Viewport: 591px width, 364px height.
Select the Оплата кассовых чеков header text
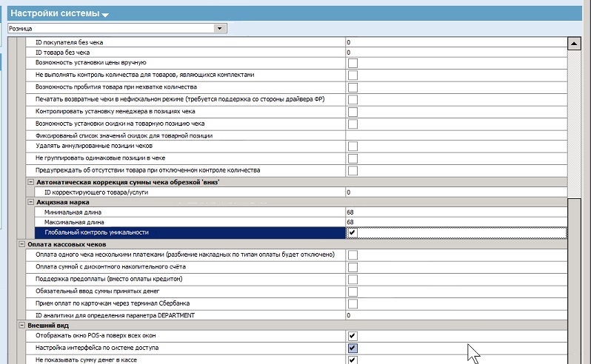pos(67,244)
